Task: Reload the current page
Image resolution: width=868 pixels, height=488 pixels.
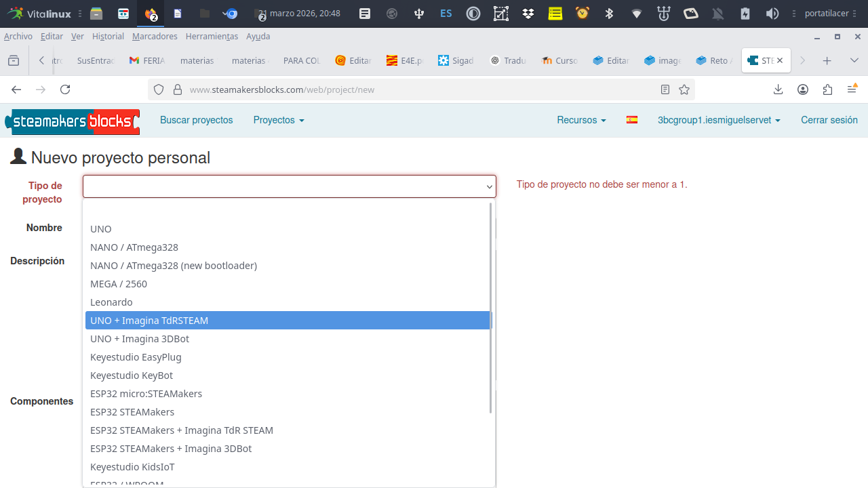Action: pos(65,89)
